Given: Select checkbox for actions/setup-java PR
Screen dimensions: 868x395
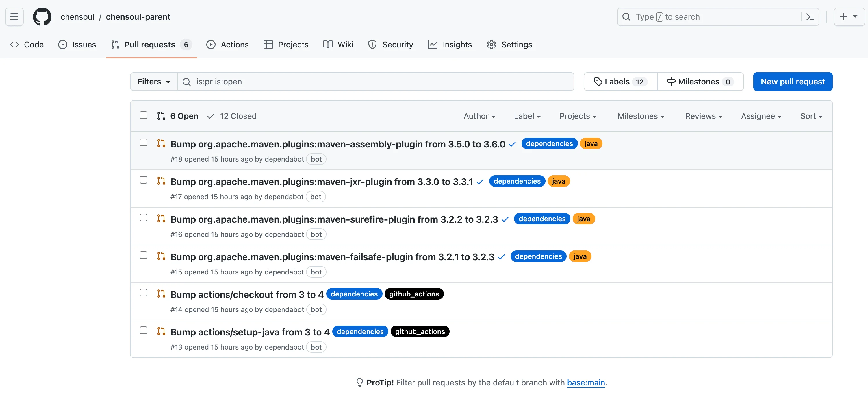Looking at the screenshot, I should (144, 330).
